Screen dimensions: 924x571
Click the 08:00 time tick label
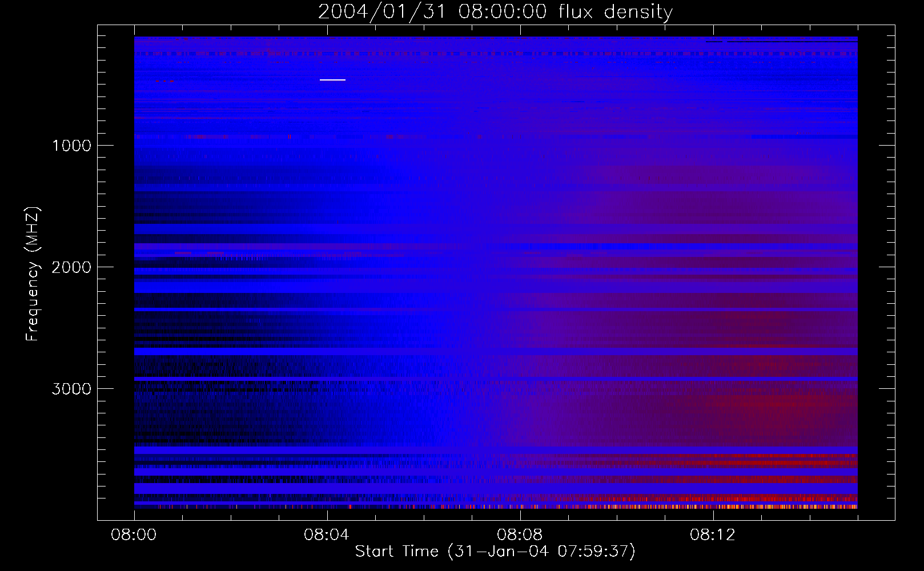[134, 535]
